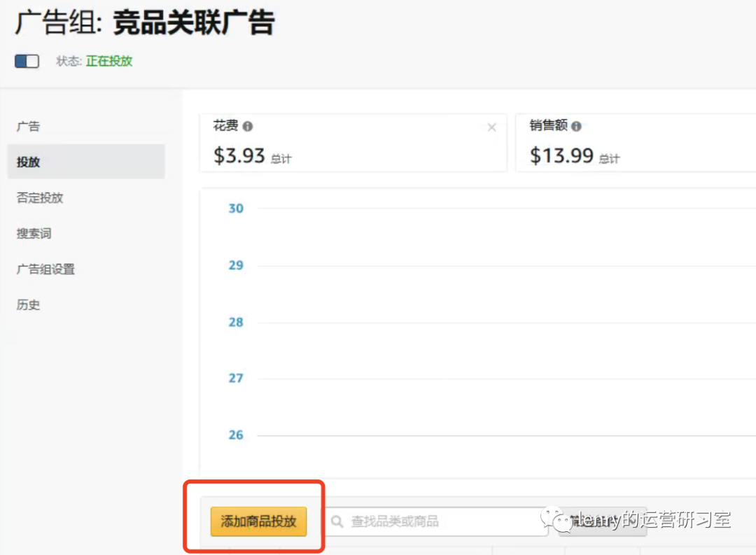Select the 投放 sidebar item
756x555 pixels.
click(x=86, y=162)
